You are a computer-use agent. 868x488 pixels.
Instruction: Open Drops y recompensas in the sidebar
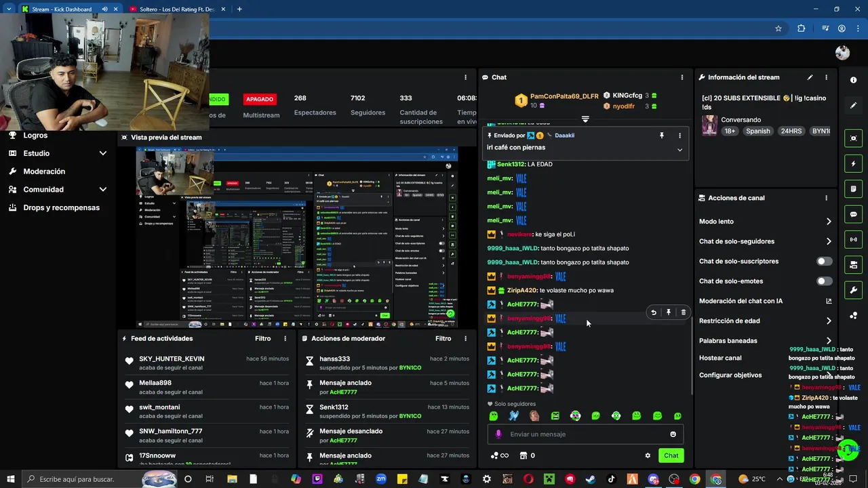pyautogui.click(x=61, y=207)
